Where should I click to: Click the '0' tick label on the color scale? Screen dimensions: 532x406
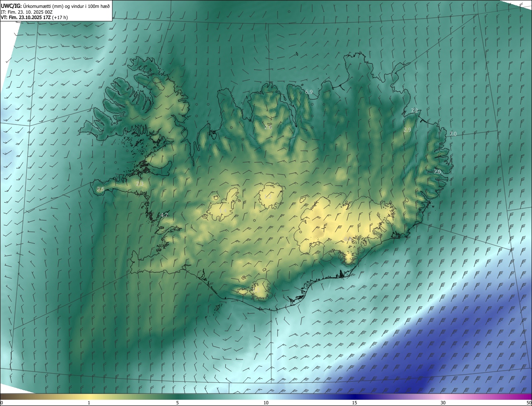click(1, 403)
